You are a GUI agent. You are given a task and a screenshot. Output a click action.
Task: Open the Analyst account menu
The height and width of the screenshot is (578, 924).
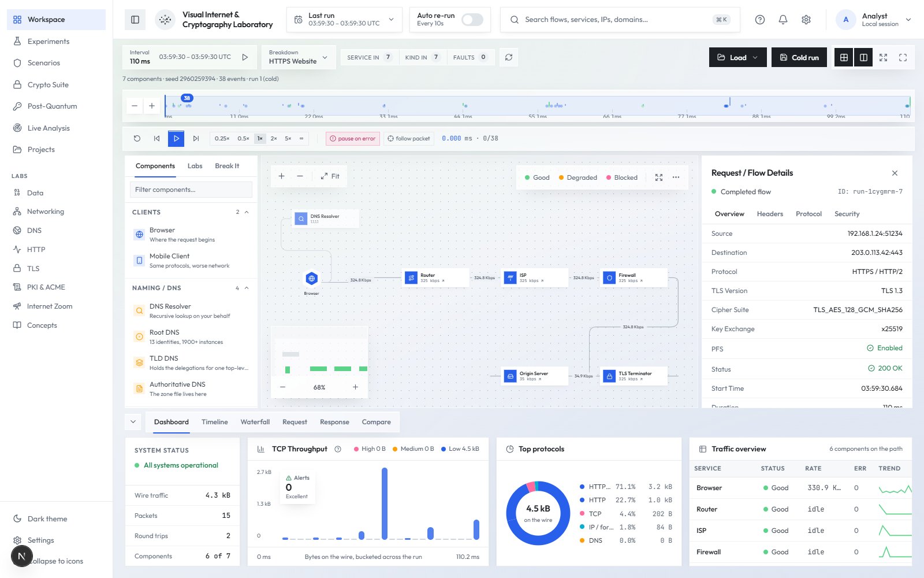[x=875, y=20]
